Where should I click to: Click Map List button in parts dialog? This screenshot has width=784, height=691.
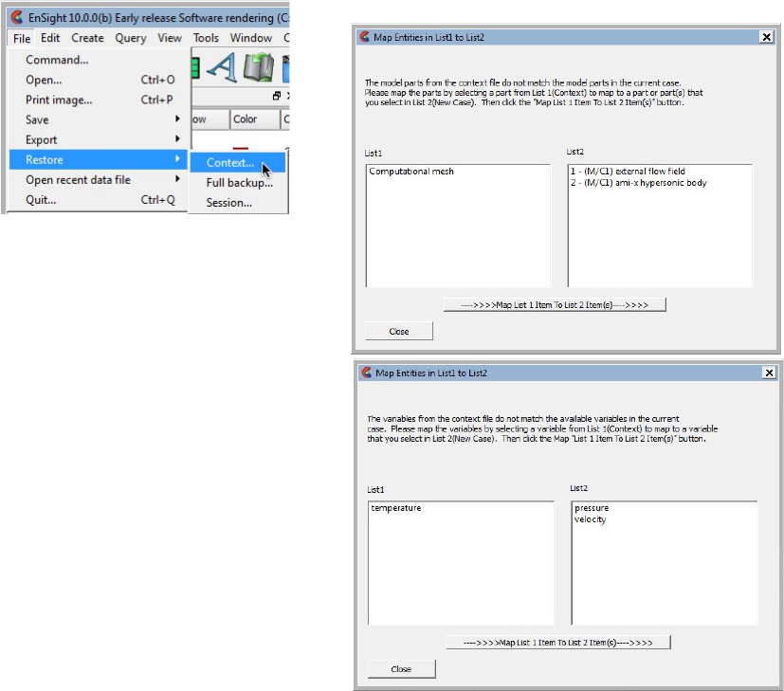click(x=555, y=305)
